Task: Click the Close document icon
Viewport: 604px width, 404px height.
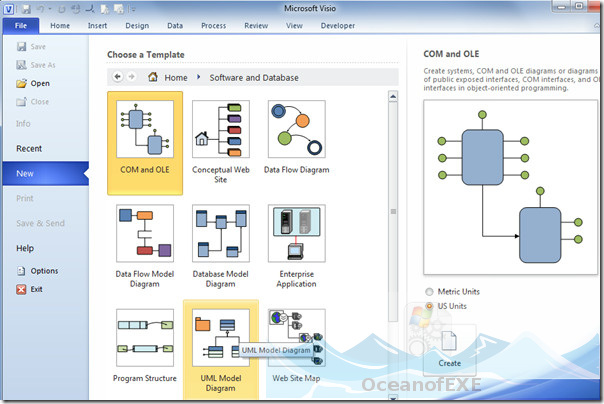Action: 21,102
